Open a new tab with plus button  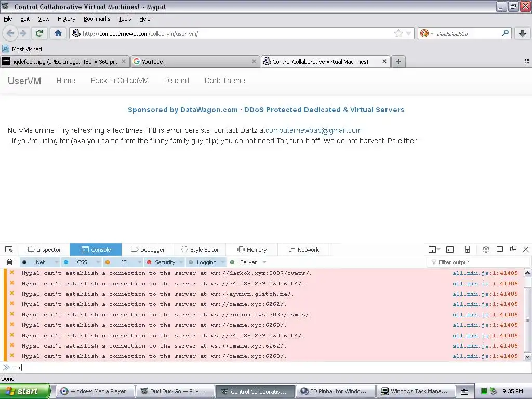[398, 61]
